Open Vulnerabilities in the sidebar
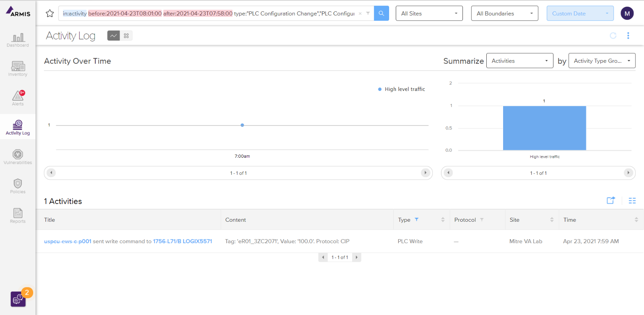The image size is (644, 315). point(18,157)
